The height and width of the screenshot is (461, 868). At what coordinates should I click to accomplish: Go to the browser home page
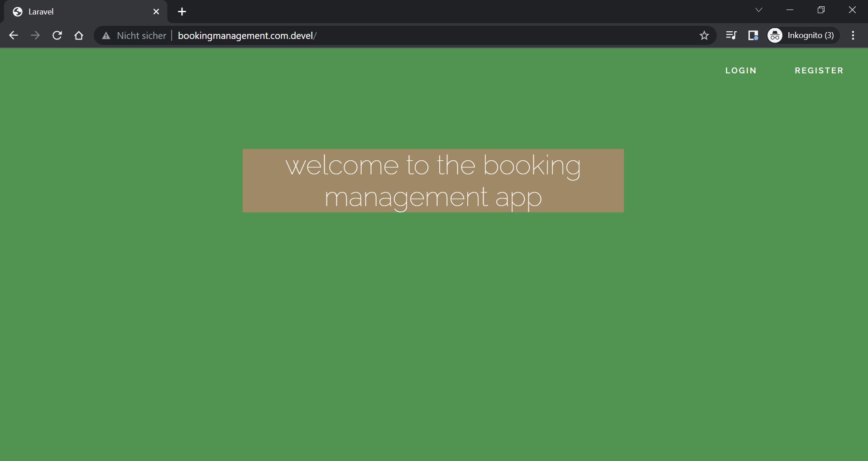[79, 35]
